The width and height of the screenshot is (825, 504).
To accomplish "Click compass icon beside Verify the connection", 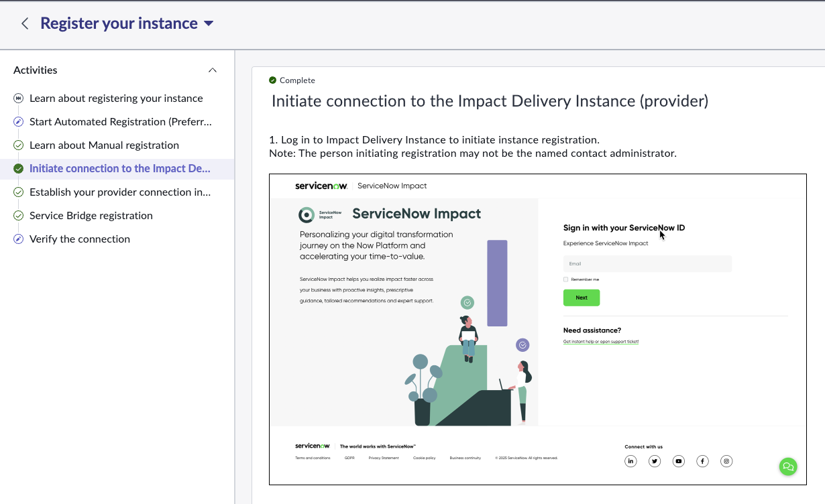I will [19, 239].
